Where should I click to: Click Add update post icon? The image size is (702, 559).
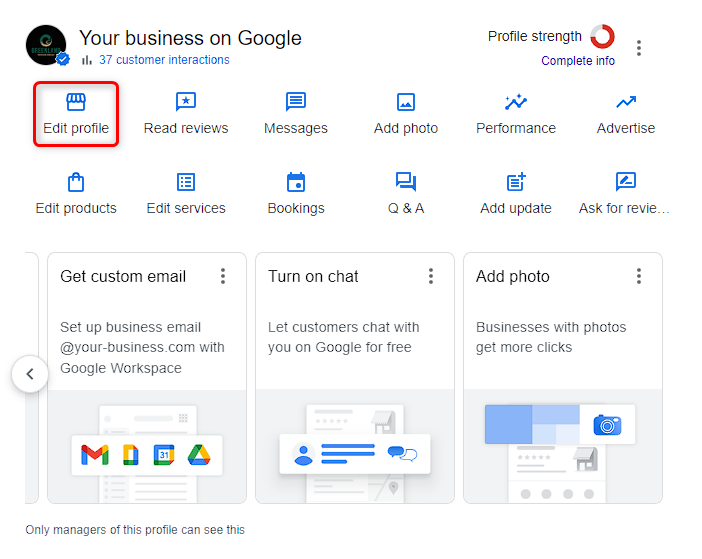pos(516,182)
